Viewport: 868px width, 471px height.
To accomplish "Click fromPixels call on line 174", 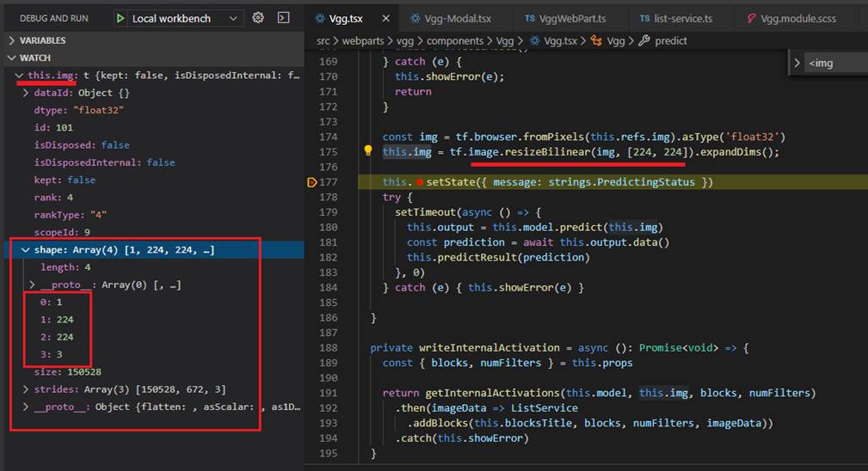I will point(553,137).
